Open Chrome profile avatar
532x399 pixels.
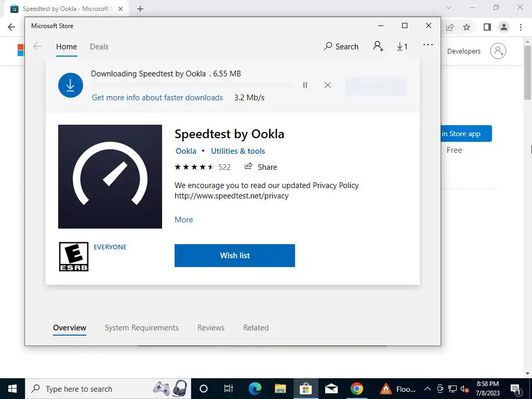504,27
